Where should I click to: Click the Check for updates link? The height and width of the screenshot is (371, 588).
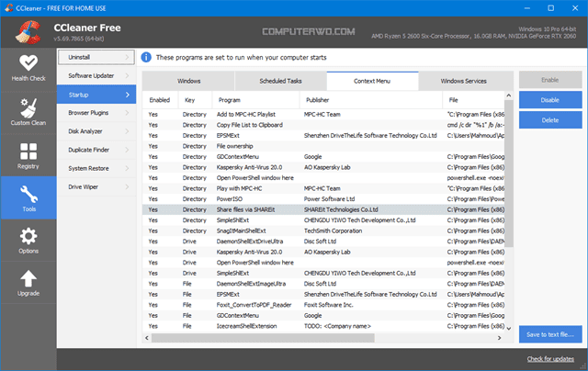[550, 359]
